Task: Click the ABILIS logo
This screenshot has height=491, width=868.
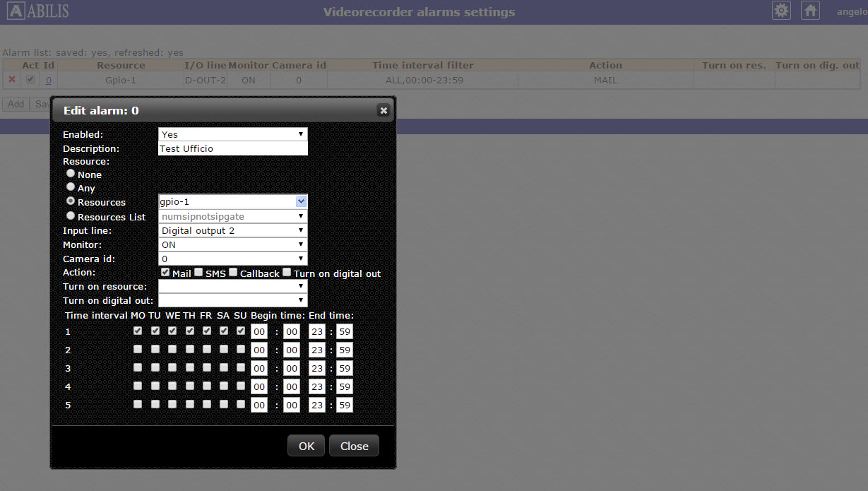Action: (x=37, y=11)
